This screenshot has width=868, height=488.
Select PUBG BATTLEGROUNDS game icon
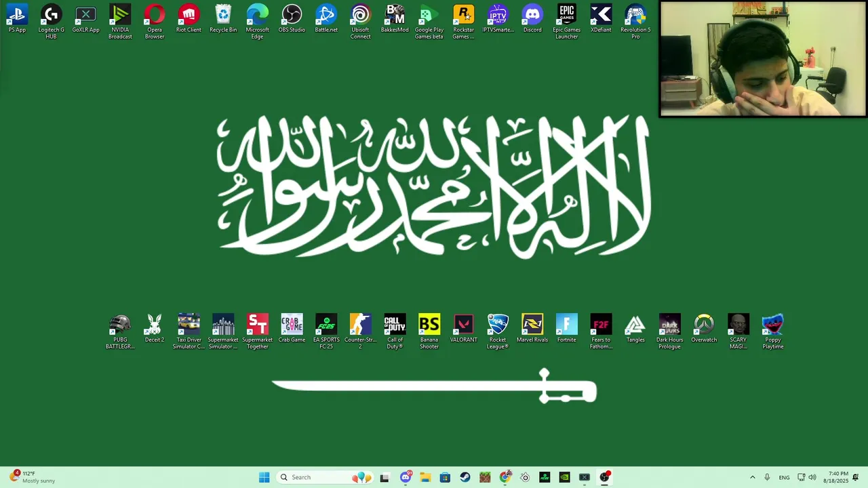click(x=120, y=331)
